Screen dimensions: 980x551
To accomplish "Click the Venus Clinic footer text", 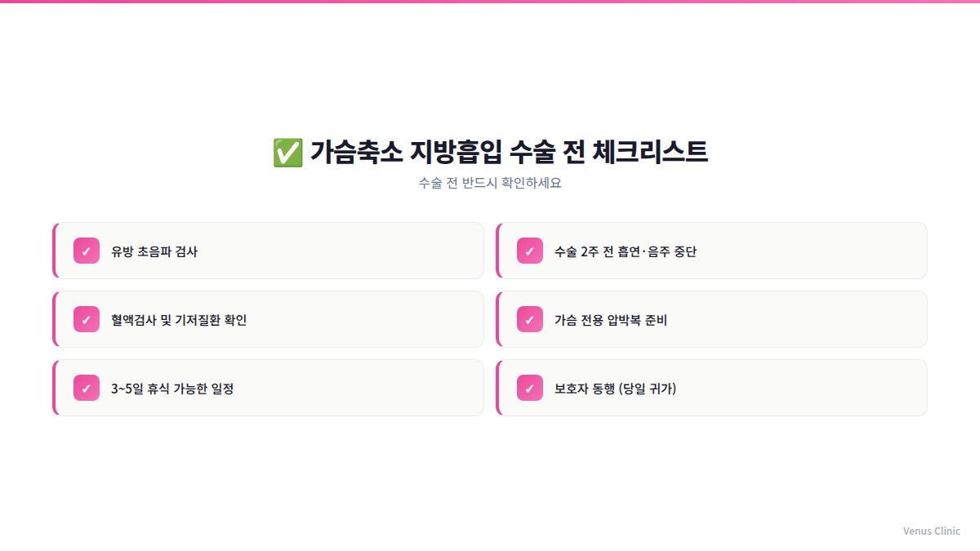I will click(x=931, y=531).
